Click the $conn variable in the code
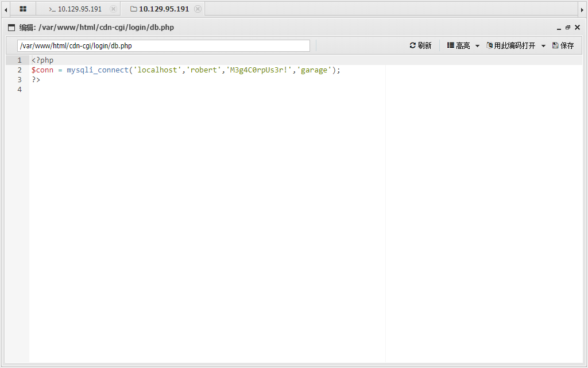Viewport: 588px width, 368px height. coord(42,70)
